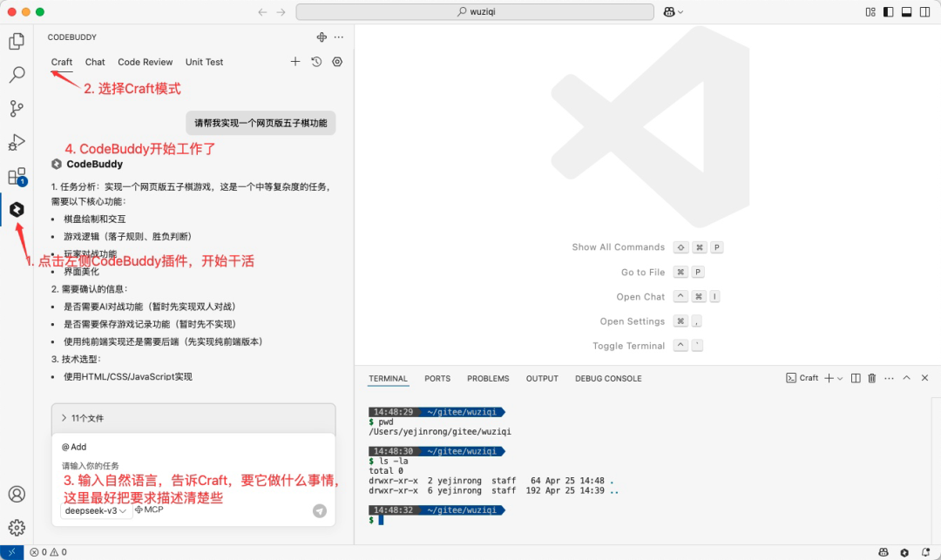Click @ Add context button
The width and height of the screenshot is (941, 560).
74,447
